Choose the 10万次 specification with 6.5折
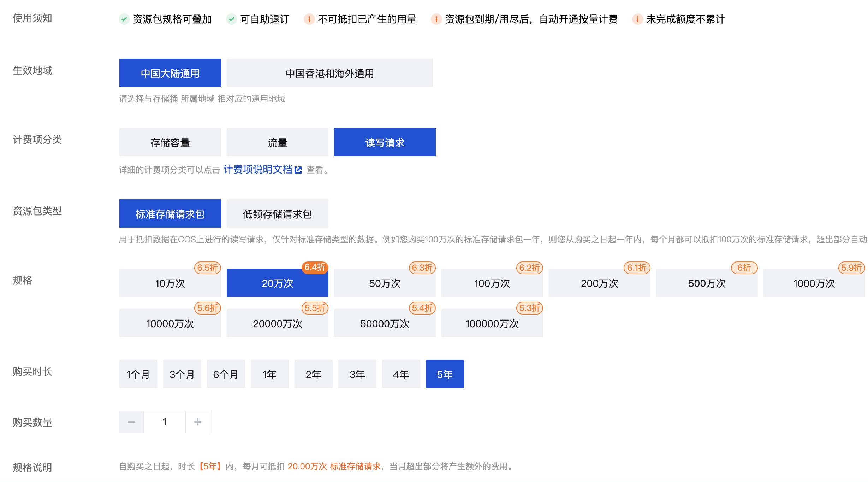 tap(170, 283)
